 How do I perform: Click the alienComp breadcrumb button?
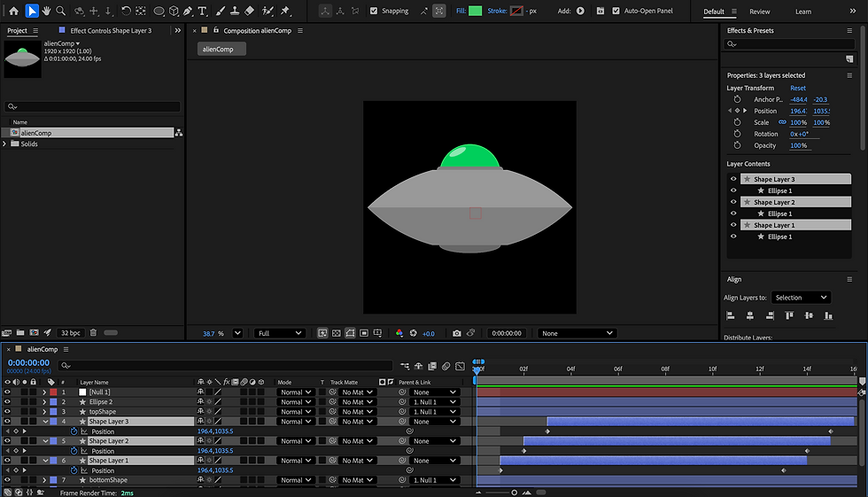(221, 50)
